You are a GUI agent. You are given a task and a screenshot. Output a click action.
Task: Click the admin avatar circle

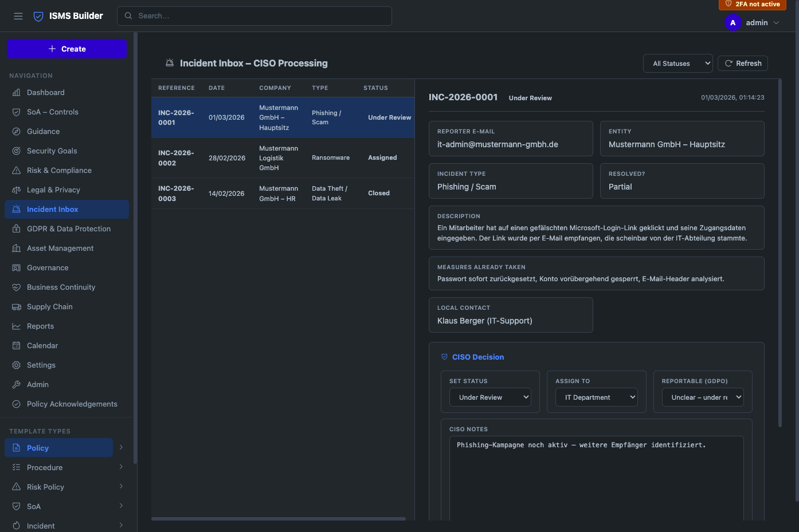coord(733,23)
